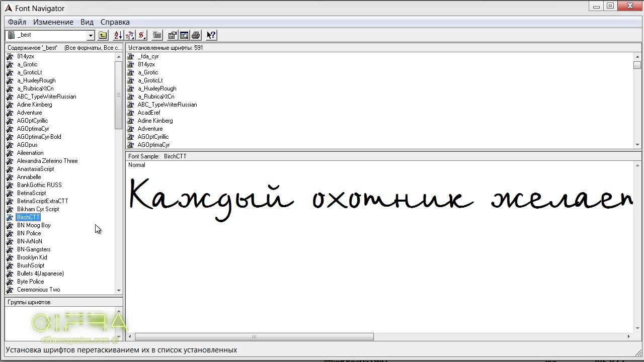Select Aileenation font

click(x=30, y=153)
